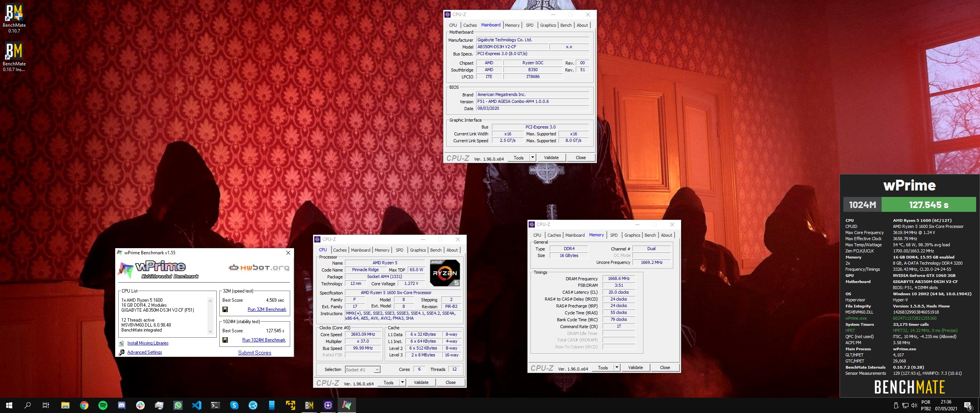
Task: Open Advanced Settings in wPrime
Action: point(145,352)
